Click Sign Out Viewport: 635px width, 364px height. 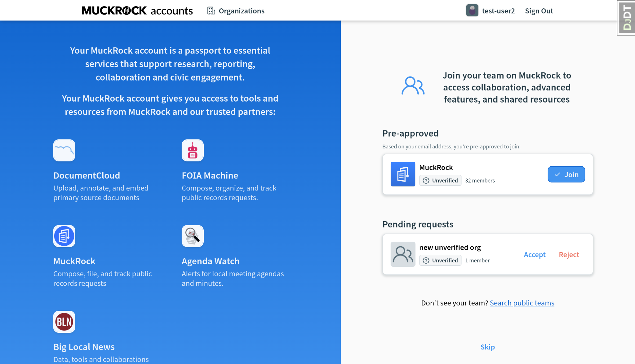click(539, 11)
